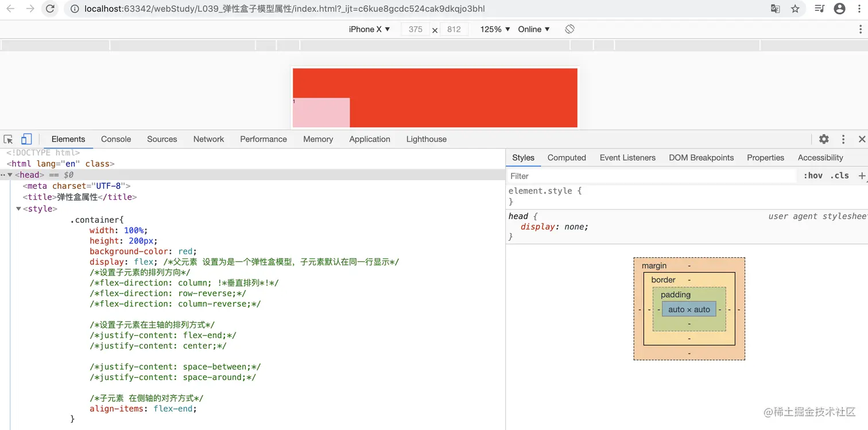Select the title element node
Image resolution: width=868 pixels, height=430 pixels.
pyautogui.click(x=80, y=197)
